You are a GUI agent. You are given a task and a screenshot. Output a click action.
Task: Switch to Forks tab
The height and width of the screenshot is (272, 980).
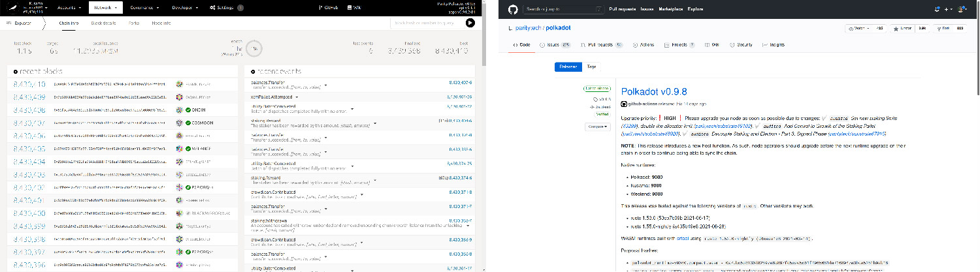point(134,23)
